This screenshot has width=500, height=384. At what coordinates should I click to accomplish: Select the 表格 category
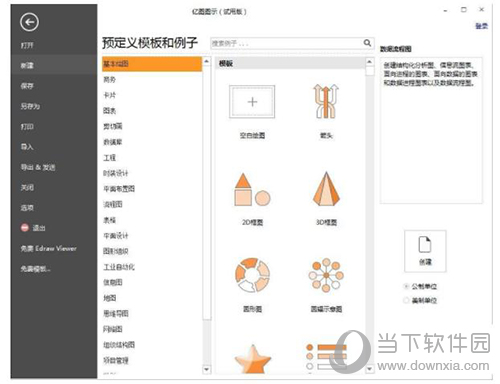click(109, 220)
